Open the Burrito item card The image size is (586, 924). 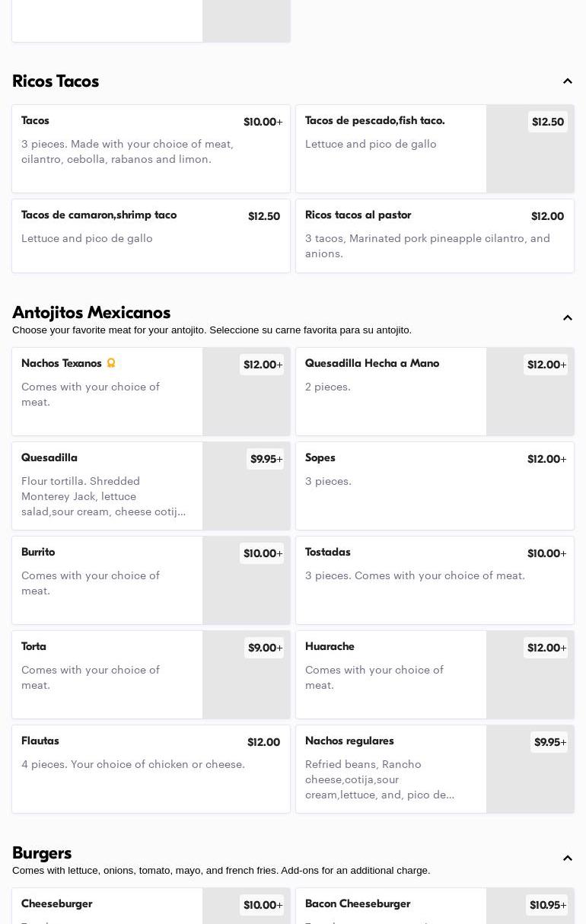107,580
